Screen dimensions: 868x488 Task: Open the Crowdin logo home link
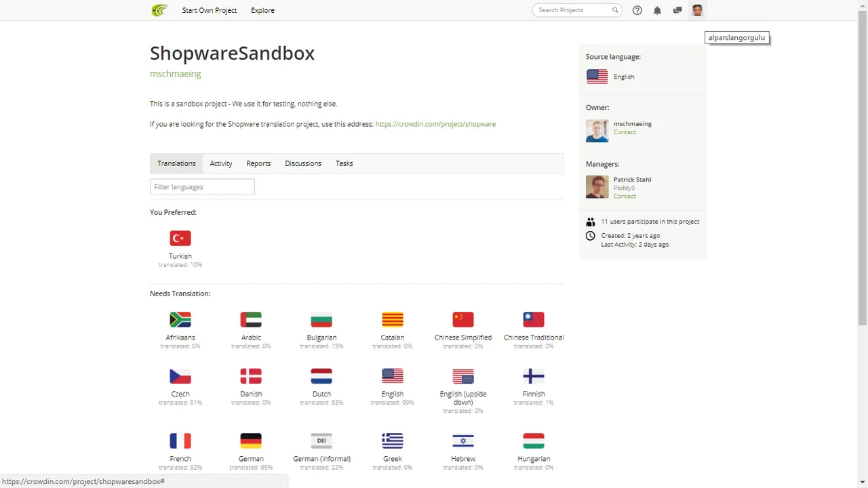click(x=159, y=10)
